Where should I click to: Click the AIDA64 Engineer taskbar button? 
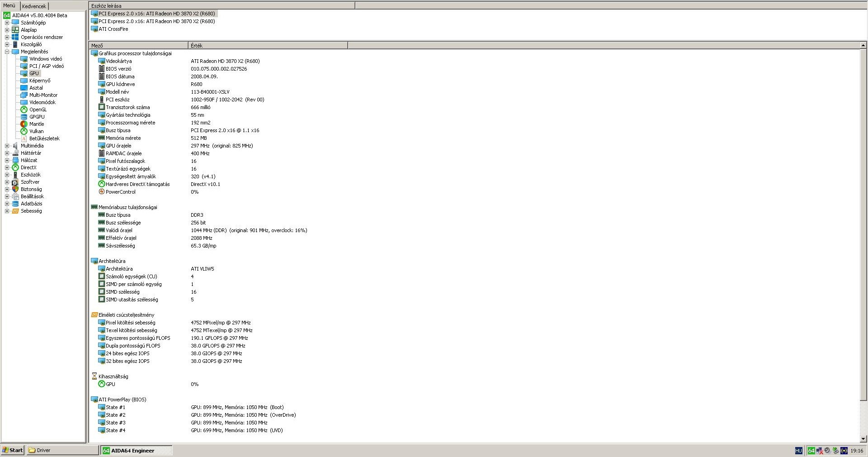tap(136, 451)
